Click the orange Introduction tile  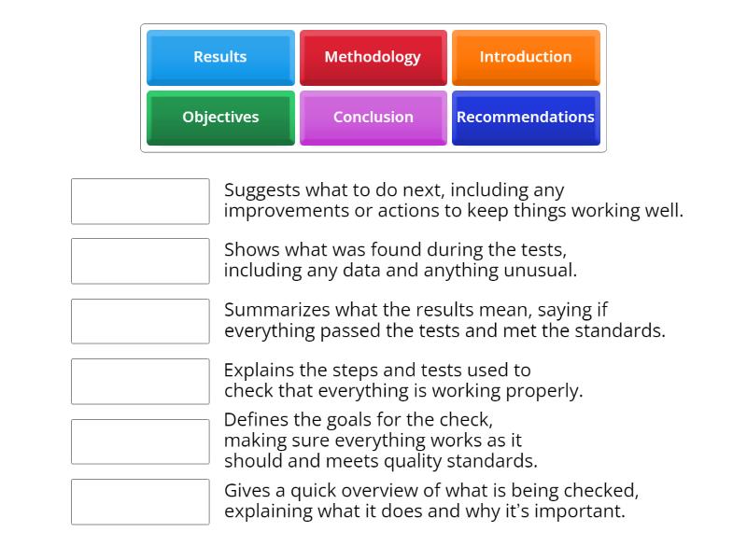coord(526,57)
